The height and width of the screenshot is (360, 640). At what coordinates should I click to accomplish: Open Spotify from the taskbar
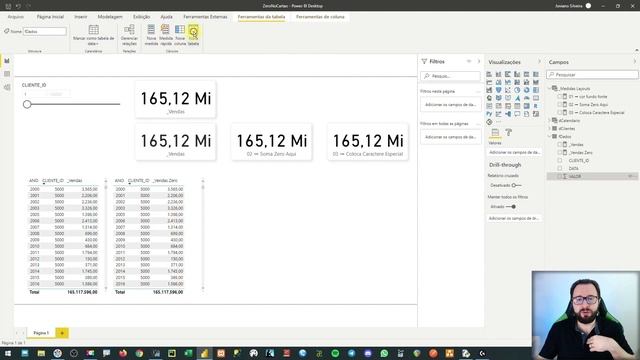335,353
